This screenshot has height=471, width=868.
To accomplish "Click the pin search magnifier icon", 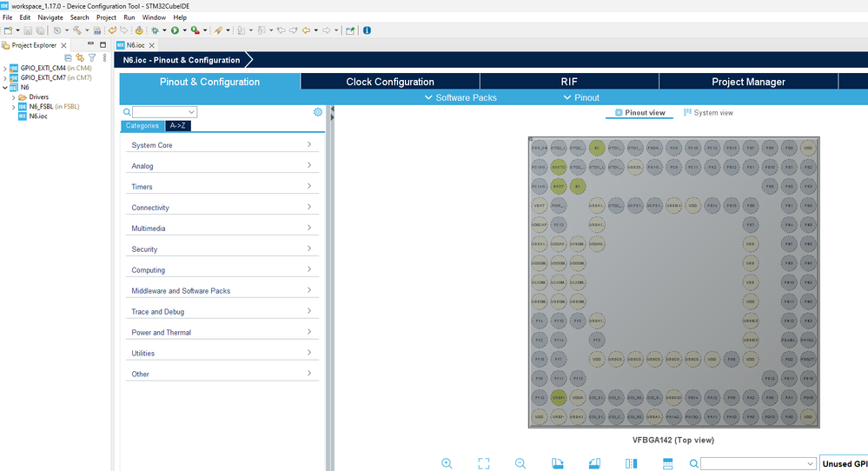I will pyautogui.click(x=693, y=464).
